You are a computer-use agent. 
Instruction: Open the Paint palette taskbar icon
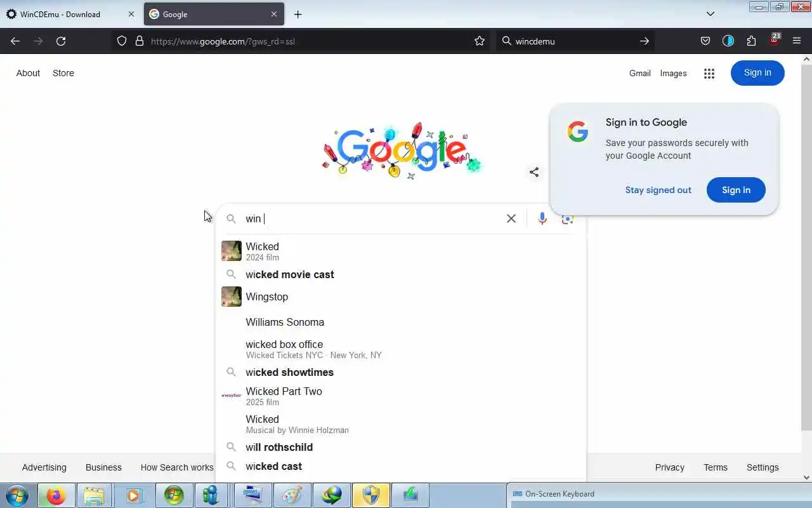(292, 495)
